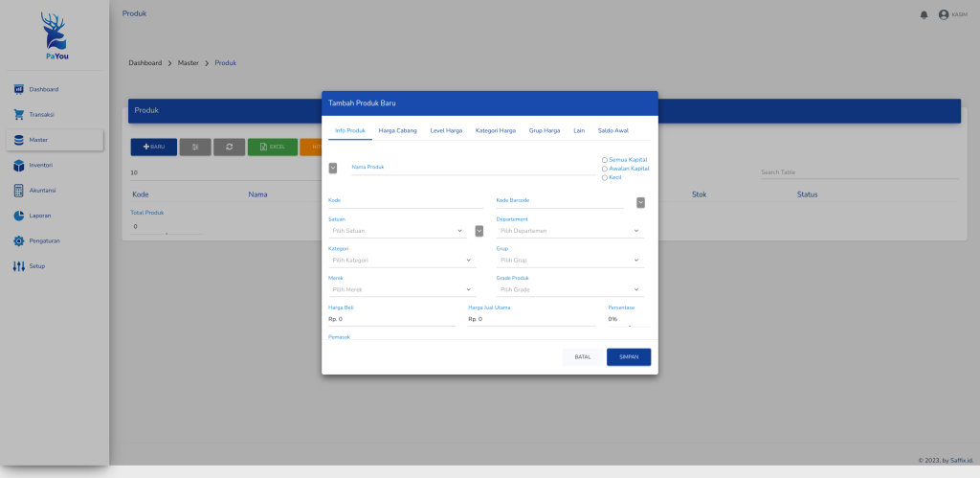Switch to Kategori Harga tab
980x478 pixels.
[496, 131]
